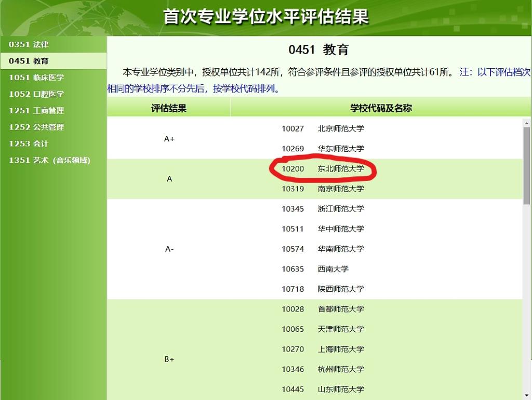This screenshot has height=400, width=532.
Task: Select 0451 教育 in the sidebar
Action: 29,61
